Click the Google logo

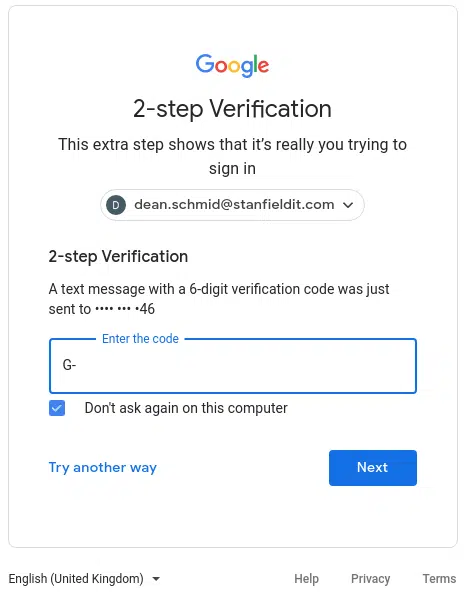pyautogui.click(x=232, y=65)
